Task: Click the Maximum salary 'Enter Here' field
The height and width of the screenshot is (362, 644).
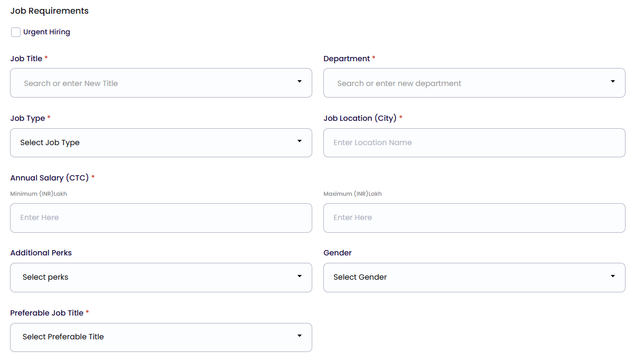Action: [474, 218]
